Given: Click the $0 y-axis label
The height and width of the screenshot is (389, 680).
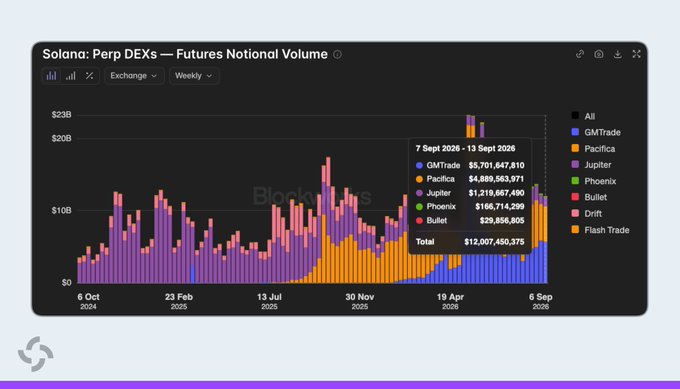Looking at the screenshot, I should [66, 282].
